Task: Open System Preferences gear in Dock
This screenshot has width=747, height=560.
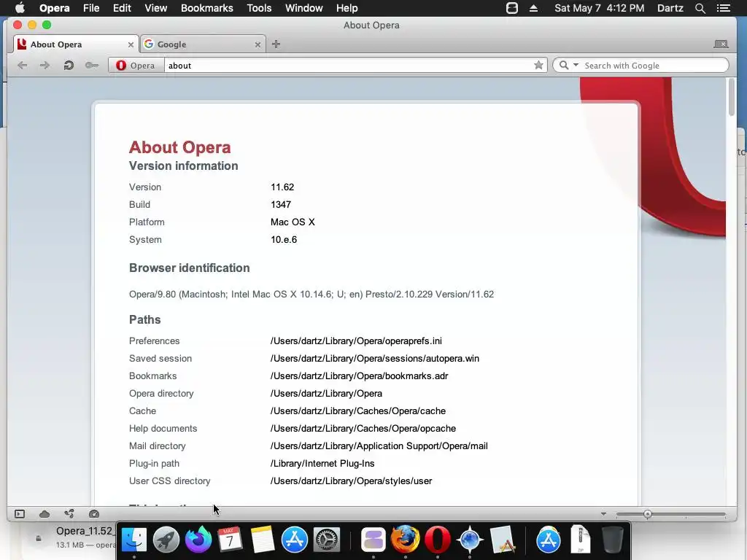Action: click(x=326, y=540)
